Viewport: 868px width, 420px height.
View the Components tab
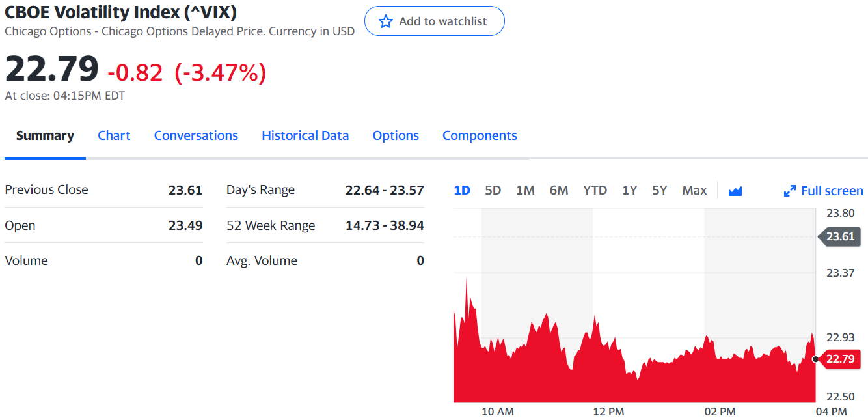480,135
